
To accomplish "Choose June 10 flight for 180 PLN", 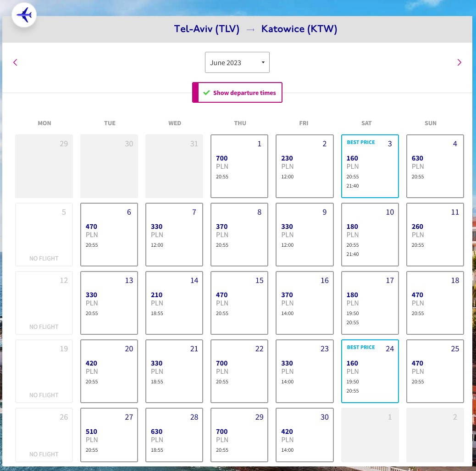I will (x=370, y=234).
